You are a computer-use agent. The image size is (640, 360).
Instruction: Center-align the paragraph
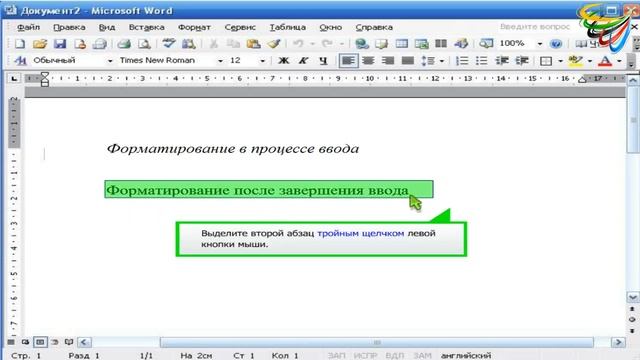pos(368,61)
